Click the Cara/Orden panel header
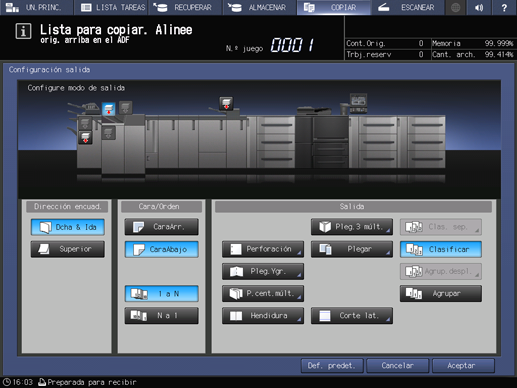The width and height of the screenshot is (517, 388). click(x=161, y=207)
